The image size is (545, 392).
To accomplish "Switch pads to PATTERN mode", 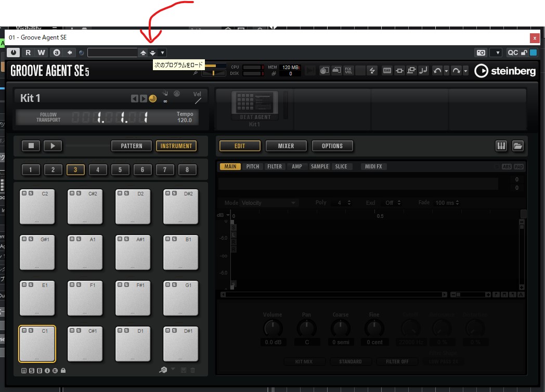I will (132, 146).
